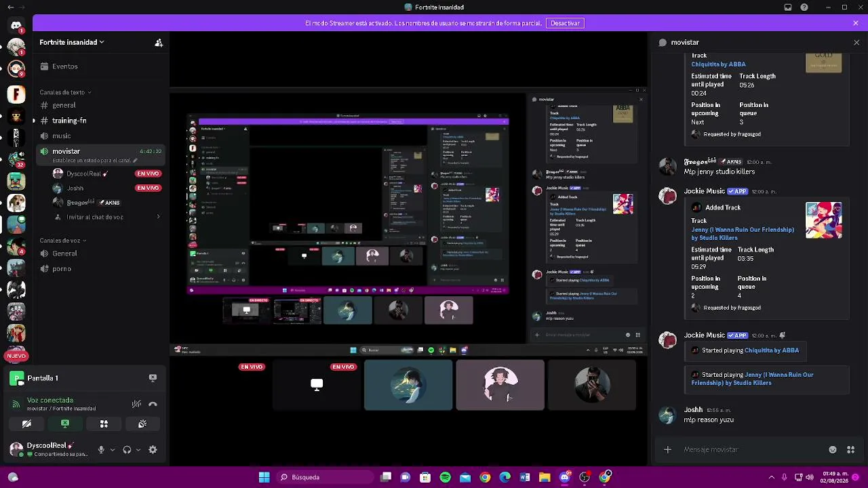Open the Jenny album art thumbnail
The height and width of the screenshot is (488, 868).
pyautogui.click(x=824, y=220)
